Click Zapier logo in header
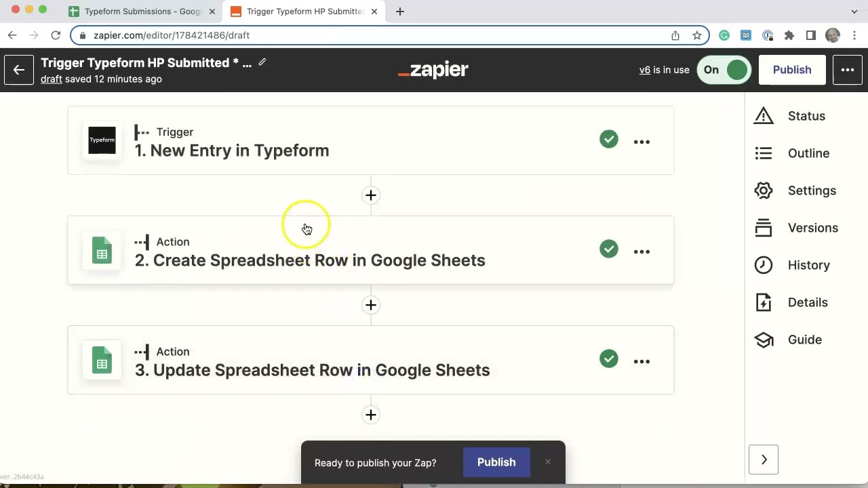Viewport: 868px width, 488px height. [x=433, y=70]
